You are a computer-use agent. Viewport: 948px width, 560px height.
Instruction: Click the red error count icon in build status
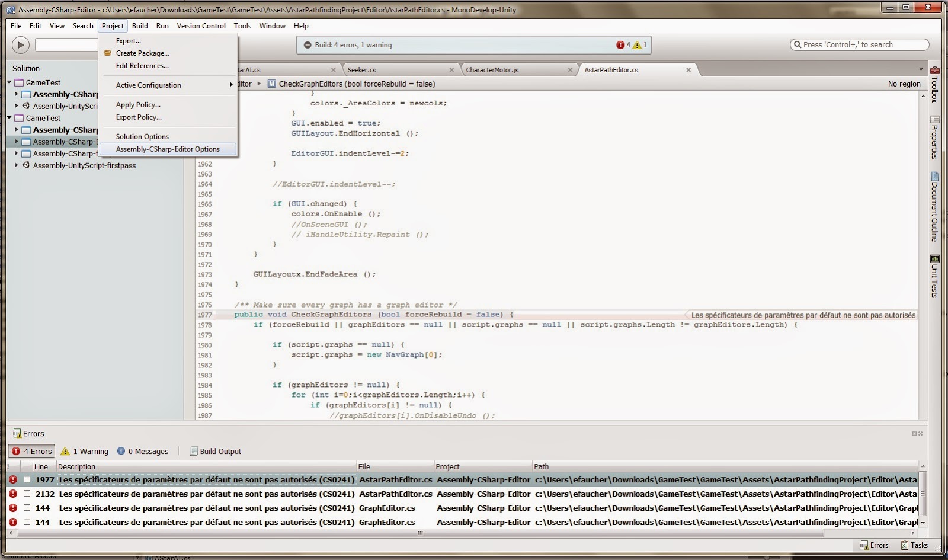click(620, 45)
